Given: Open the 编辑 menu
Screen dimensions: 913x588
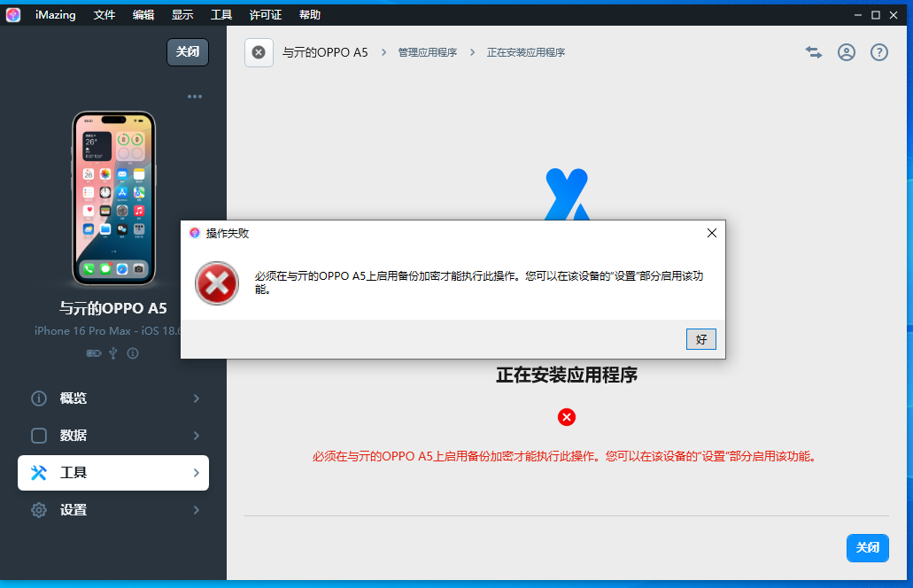Looking at the screenshot, I should pyautogui.click(x=143, y=14).
